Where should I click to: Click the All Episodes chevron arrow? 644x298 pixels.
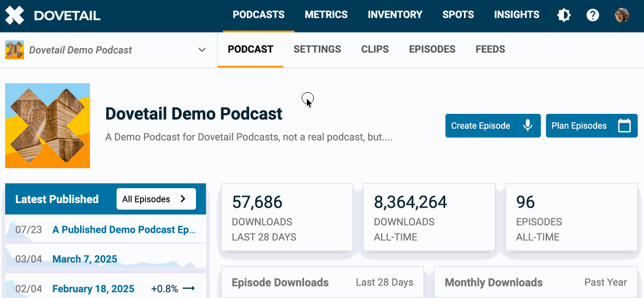[x=183, y=199]
